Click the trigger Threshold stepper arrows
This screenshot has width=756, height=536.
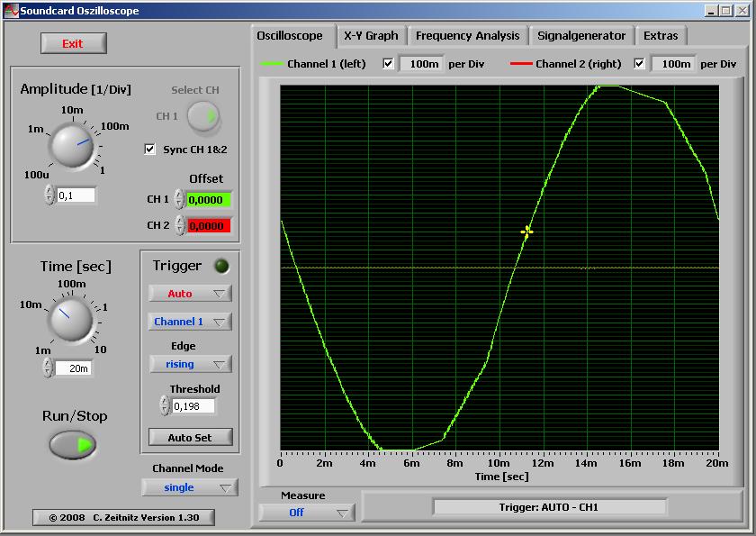164,406
